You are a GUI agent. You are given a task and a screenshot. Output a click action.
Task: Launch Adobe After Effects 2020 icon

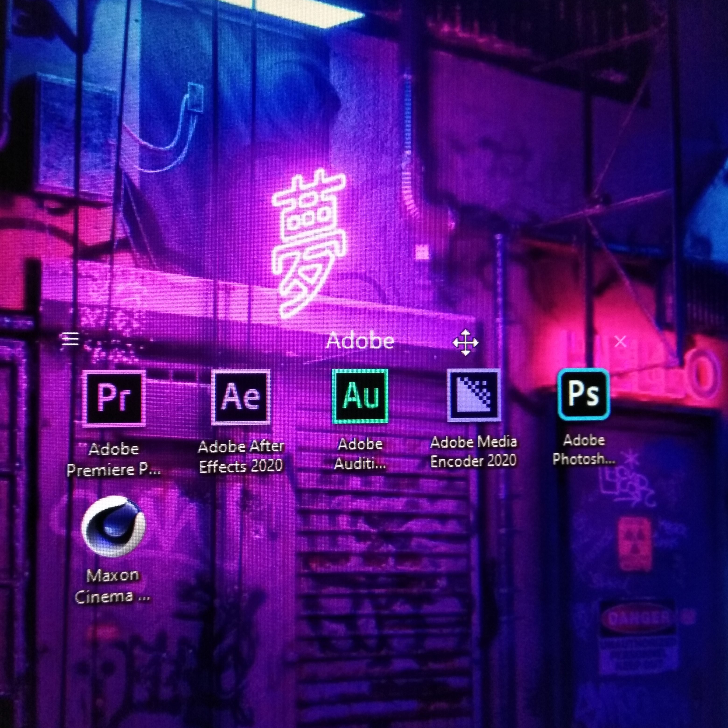(x=241, y=397)
